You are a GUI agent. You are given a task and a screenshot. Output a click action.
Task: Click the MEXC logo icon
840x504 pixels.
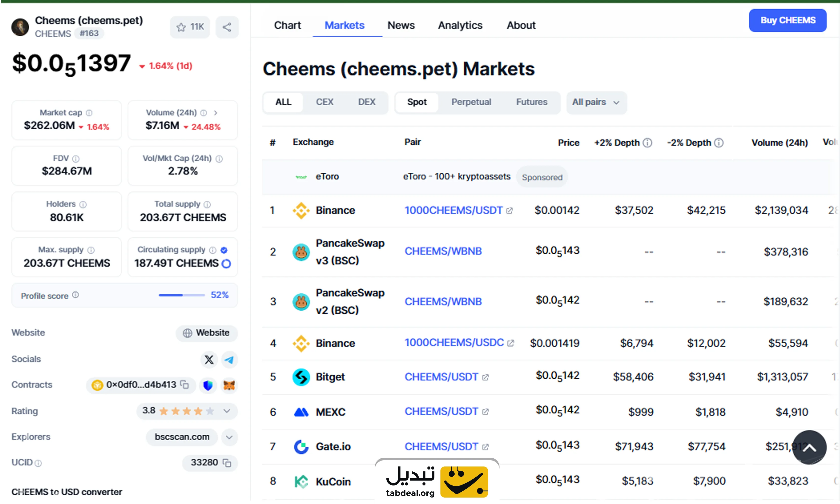pos(301,412)
